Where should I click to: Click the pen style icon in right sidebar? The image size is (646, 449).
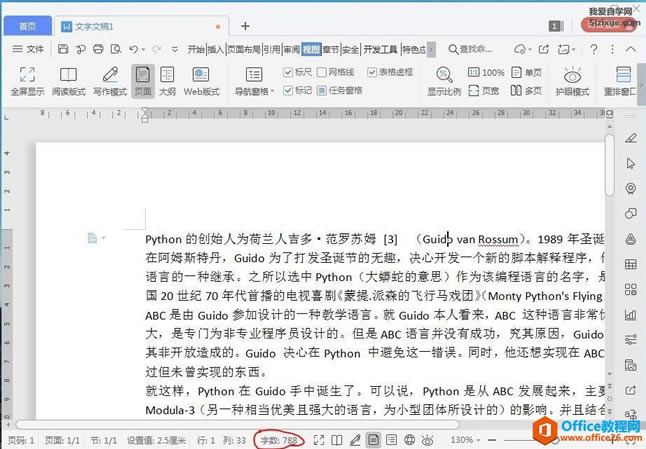pos(630,138)
